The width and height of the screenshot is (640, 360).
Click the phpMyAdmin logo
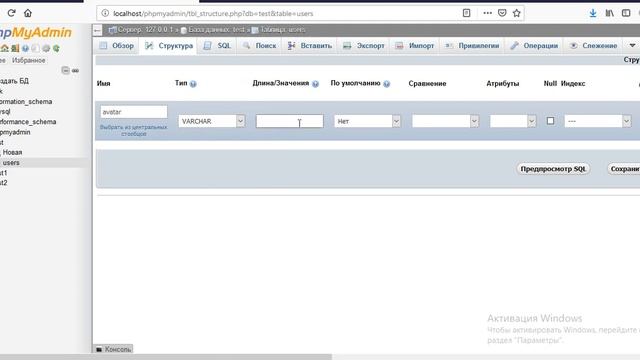(36, 33)
